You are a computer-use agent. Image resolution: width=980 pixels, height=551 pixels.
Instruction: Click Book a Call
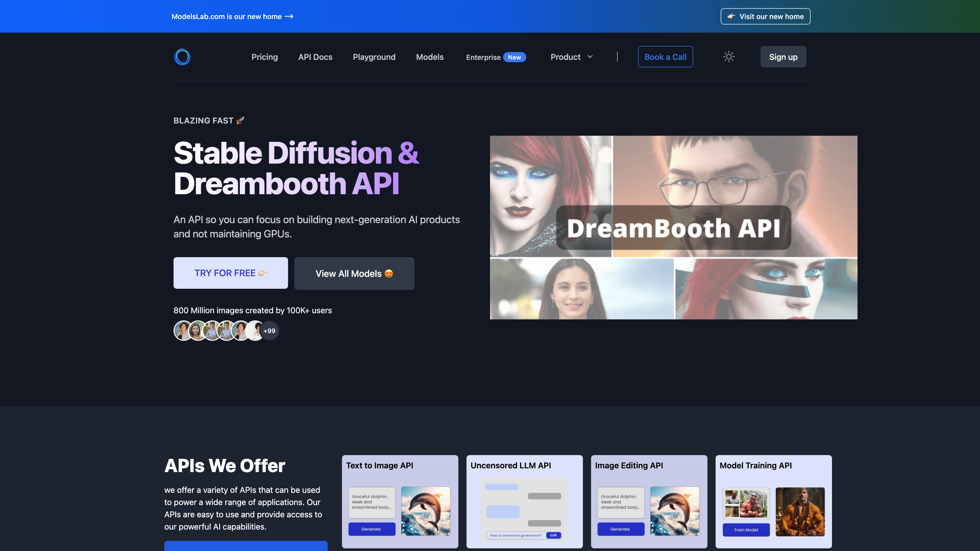click(665, 56)
